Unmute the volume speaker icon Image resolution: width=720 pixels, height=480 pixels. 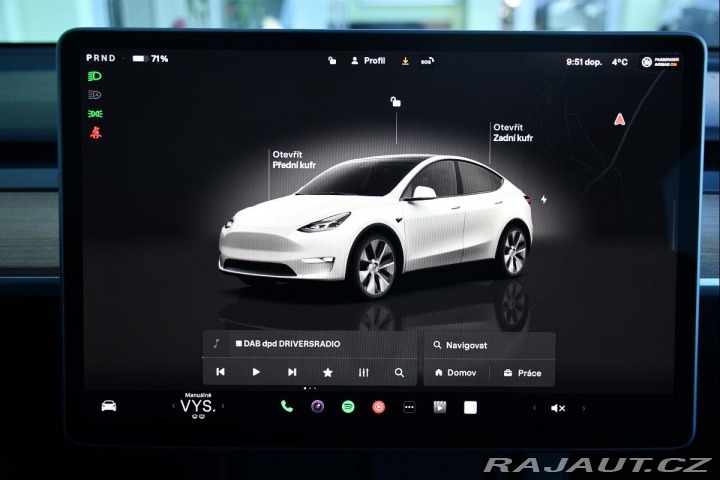tap(558, 408)
